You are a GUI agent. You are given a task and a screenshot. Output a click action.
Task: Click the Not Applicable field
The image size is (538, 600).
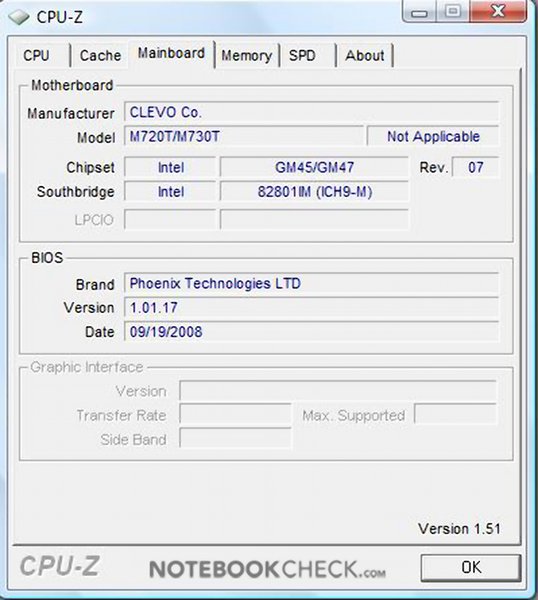(x=433, y=136)
